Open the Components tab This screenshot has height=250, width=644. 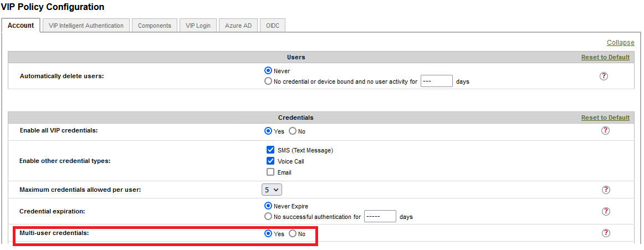pyautogui.click(x=155, y=25)
